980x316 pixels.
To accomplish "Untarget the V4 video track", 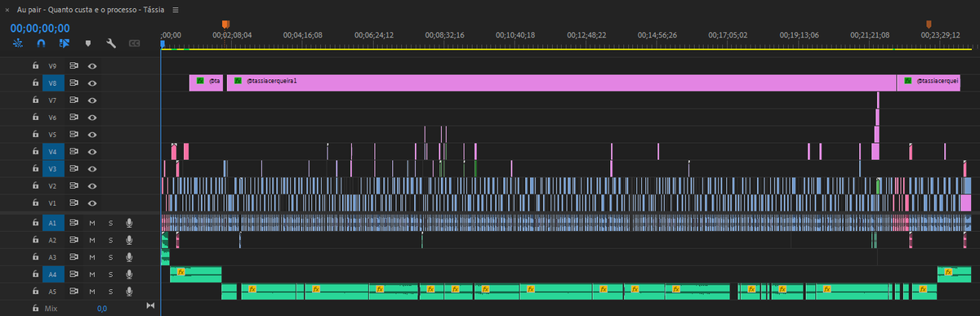I will [x=53, y=151].
